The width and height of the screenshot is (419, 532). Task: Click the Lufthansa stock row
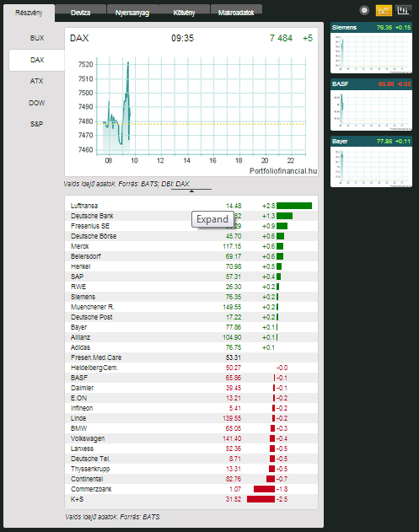click(191, 206)
